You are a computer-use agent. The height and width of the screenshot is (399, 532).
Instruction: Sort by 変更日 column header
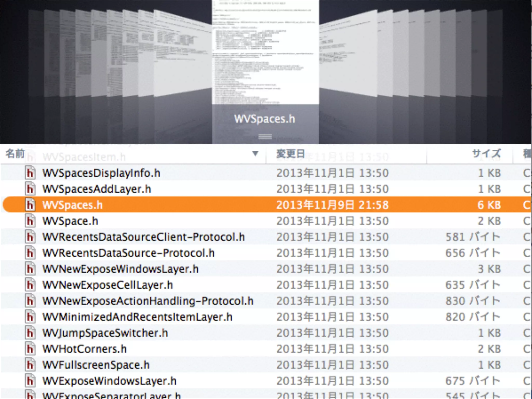(290, 154)
